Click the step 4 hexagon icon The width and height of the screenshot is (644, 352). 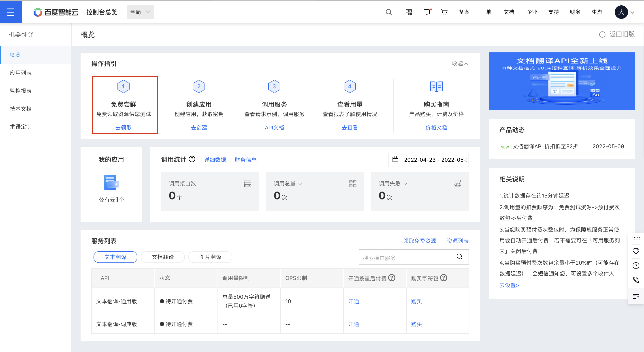coord(350,86)
